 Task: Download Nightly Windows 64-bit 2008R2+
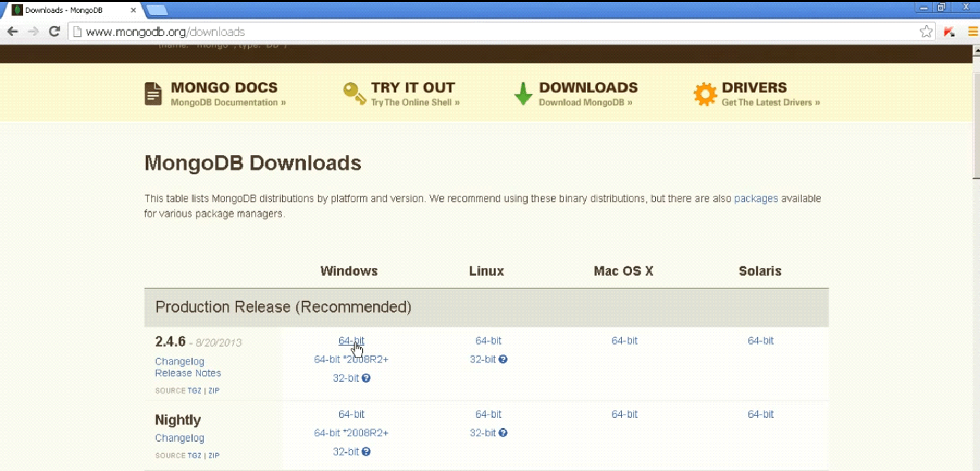[351, 432]
